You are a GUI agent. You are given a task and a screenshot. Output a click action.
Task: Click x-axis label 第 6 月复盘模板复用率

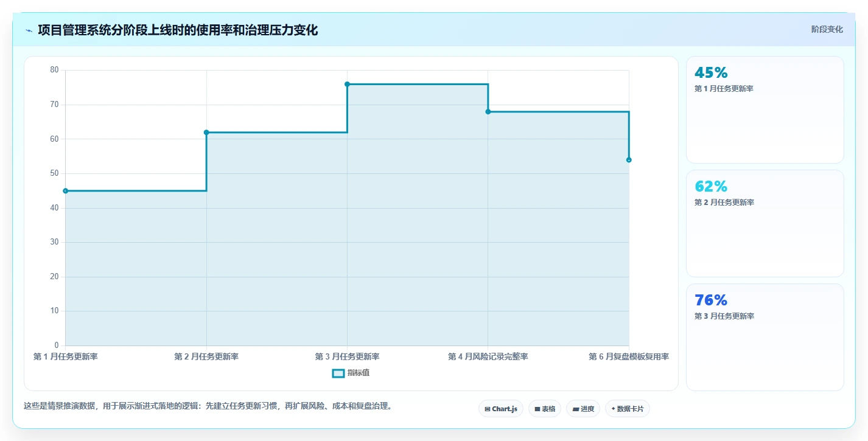629,356
